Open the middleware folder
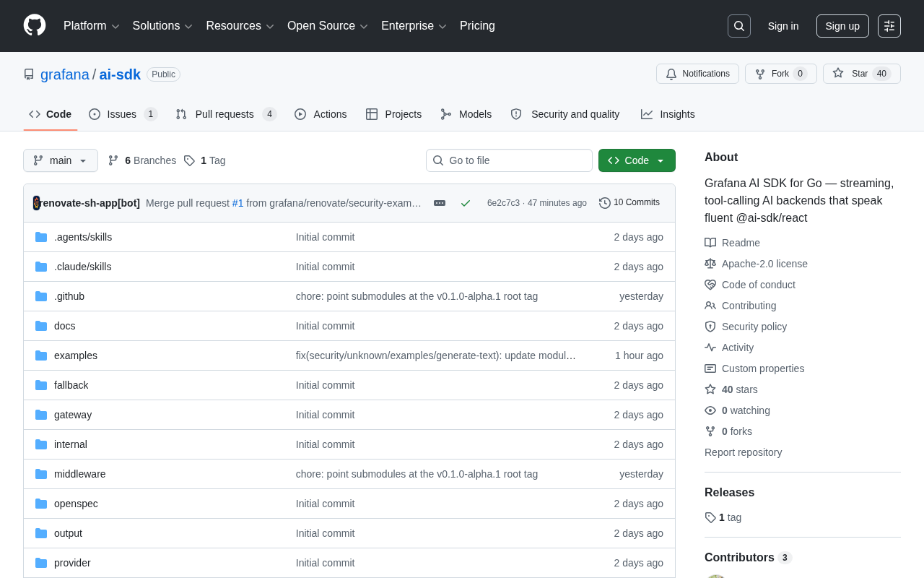The image size is (924, 578). [80, 474]
